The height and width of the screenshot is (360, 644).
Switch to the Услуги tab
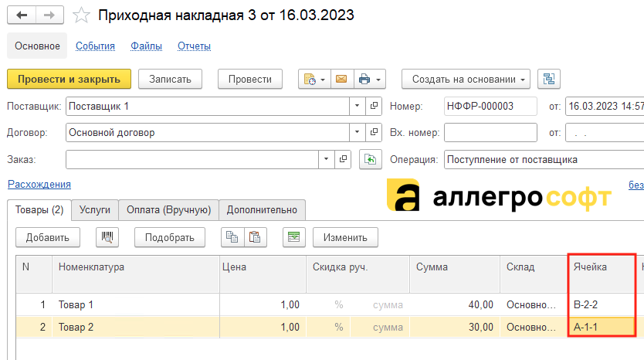coord(95,210)
